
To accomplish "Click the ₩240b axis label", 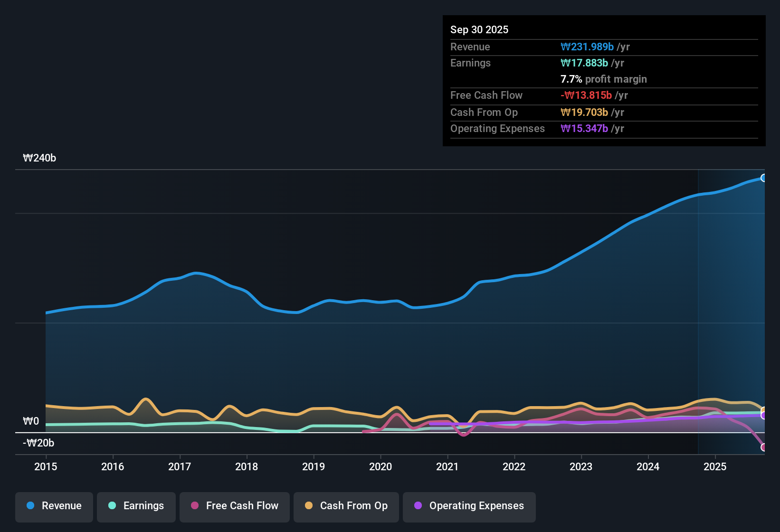I will (x=40, y=158).
